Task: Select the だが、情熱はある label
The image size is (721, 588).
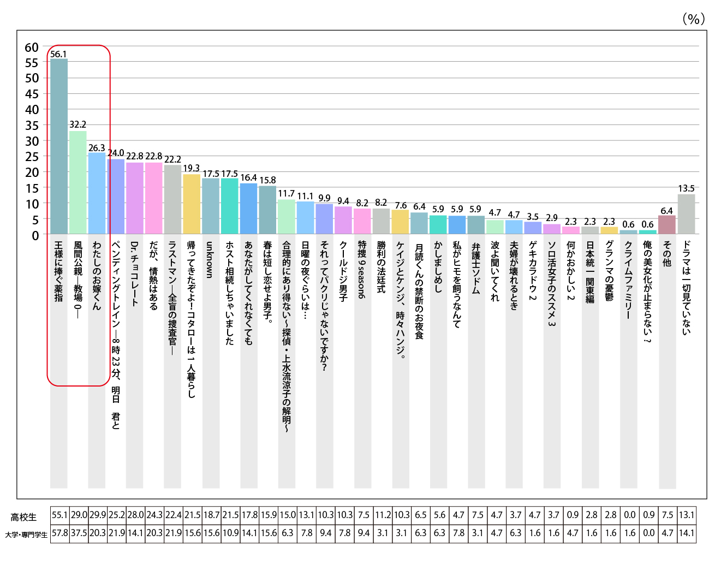Action: [x=154, y=276]
